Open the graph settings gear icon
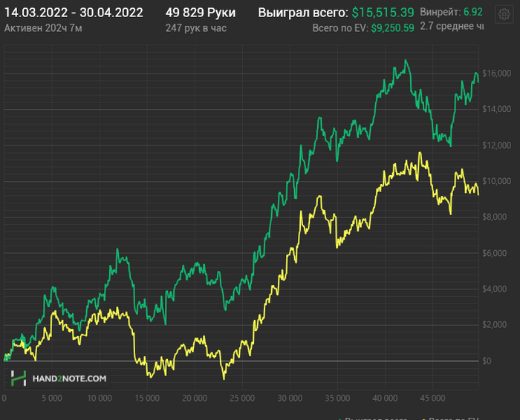Viewport: 520px width, 420px height. [504, 14]
